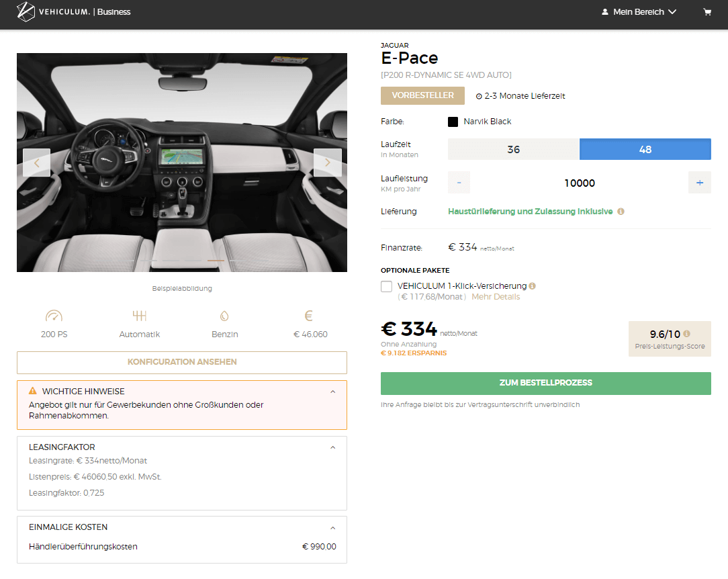The image size is (728, 579).
Task: Open Mehr Details insurance link
Action: (496, 297)
